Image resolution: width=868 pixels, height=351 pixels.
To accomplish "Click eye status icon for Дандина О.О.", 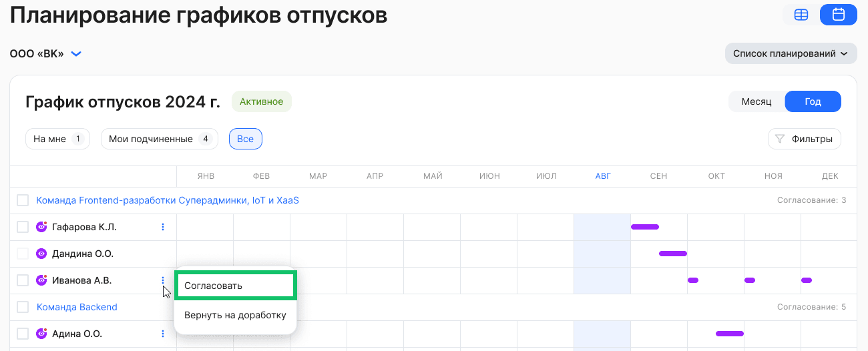I will point(41,254).
